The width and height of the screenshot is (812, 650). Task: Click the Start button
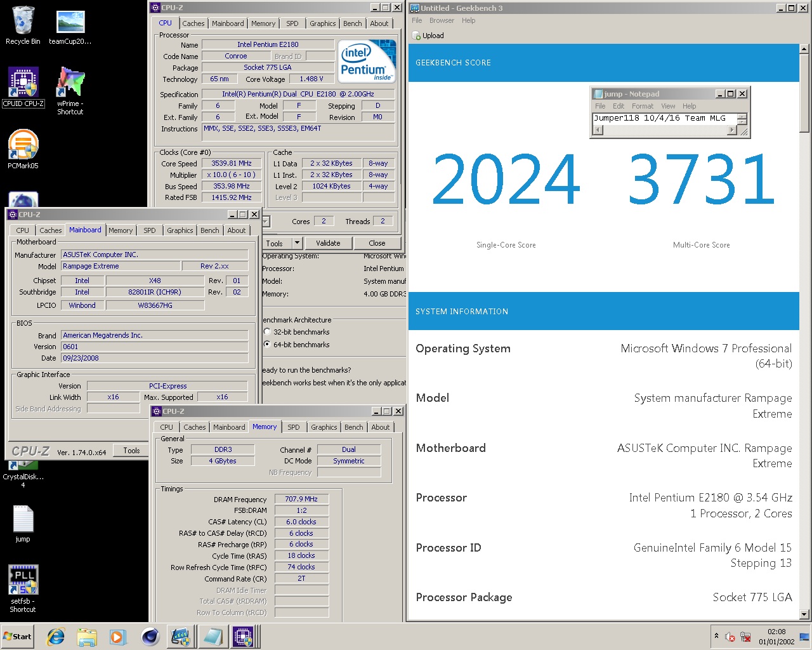[x=18, y=636]
